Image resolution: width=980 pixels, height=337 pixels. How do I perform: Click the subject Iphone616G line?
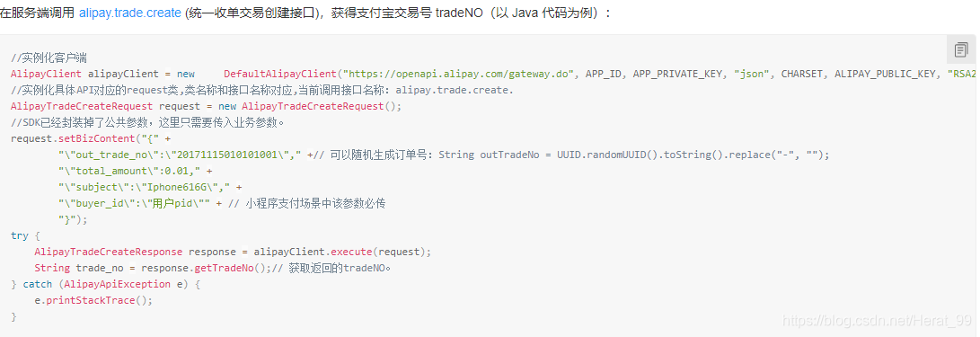(150, 187)
